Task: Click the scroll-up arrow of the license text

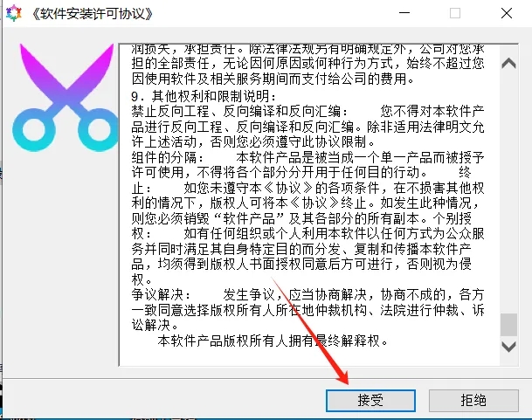Action: 509,64
